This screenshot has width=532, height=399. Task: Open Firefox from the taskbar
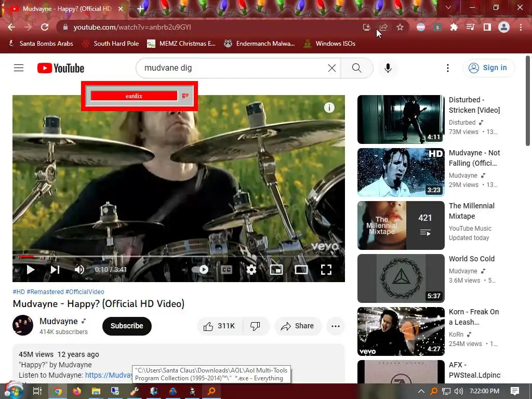[x=77, y=391]
